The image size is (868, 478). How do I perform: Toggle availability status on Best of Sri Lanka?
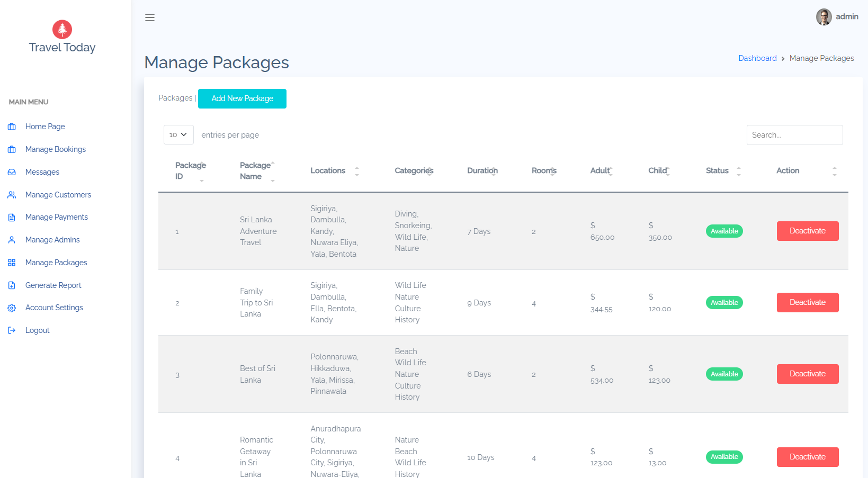[724, 374]
